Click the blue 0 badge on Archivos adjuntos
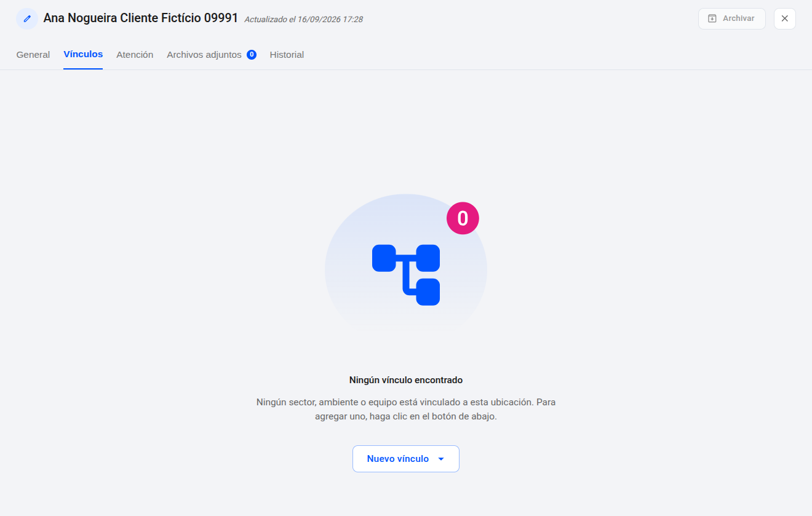Viewport: 812px width, 516px height. coord(252,55)
